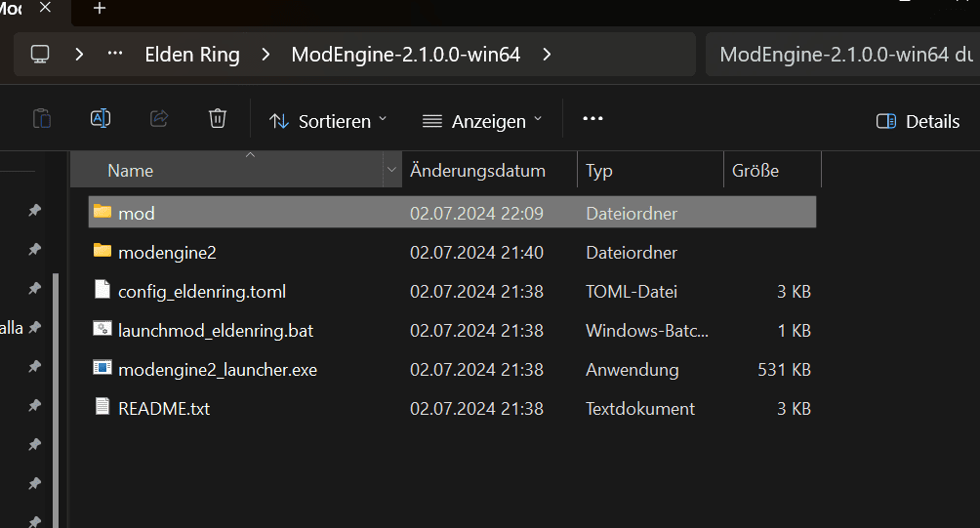This screenshot has width=980, height=528.
Task: Select the file name mod
Action: [x=137, y=214]
